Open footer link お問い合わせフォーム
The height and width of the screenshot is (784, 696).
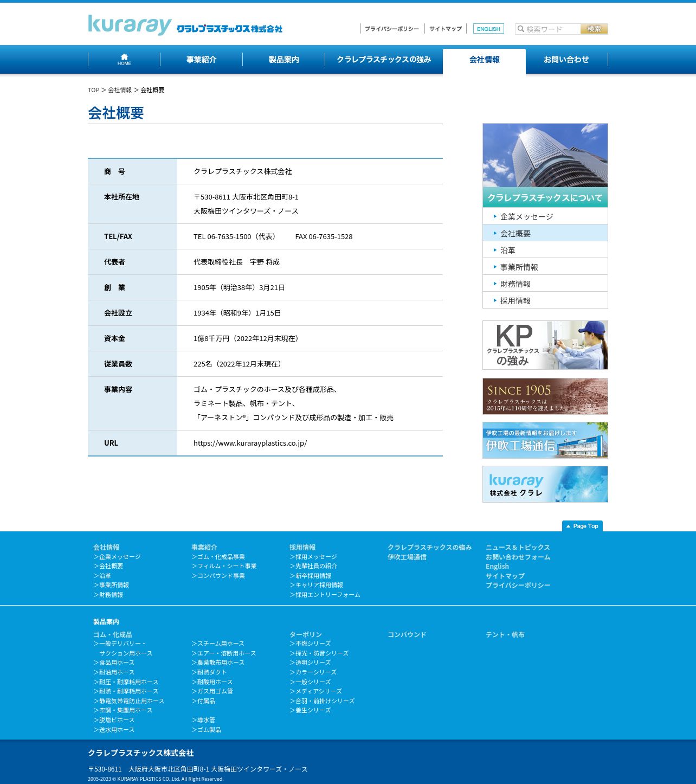[x=518, y=557]
